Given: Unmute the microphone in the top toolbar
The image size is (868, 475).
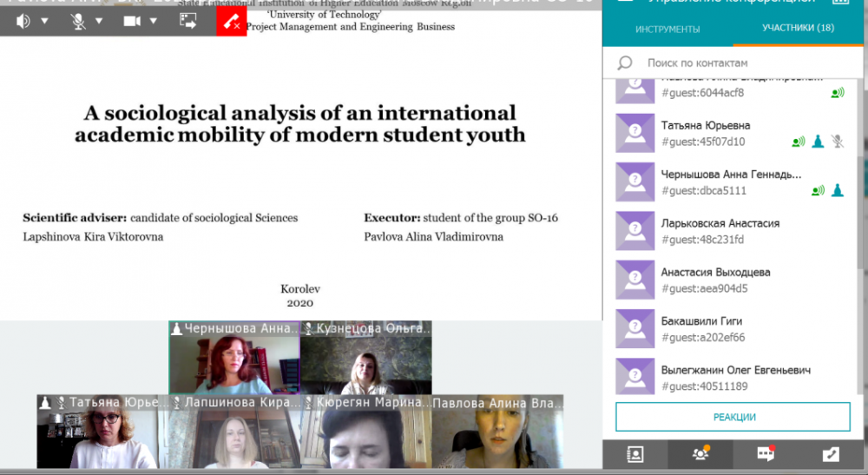Looking at the screenshot, I should tap(78, 22).
